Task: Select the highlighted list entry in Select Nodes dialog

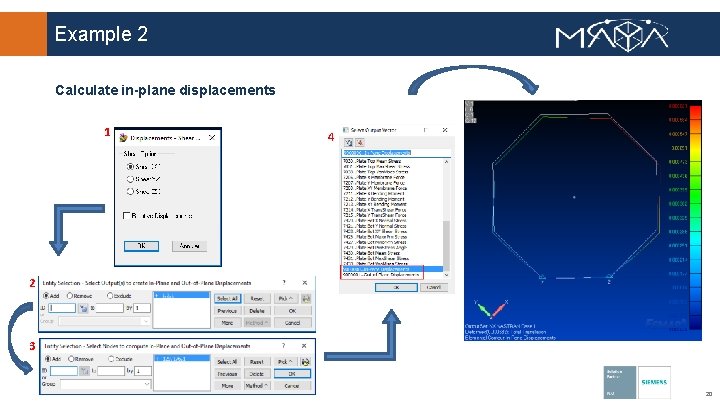Action: (x=181, y=358)
